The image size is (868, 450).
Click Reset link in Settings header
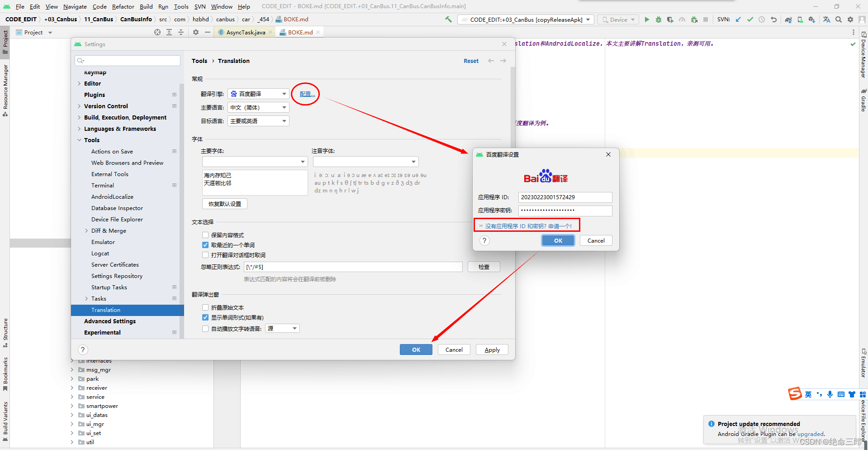tap(471, 61)
